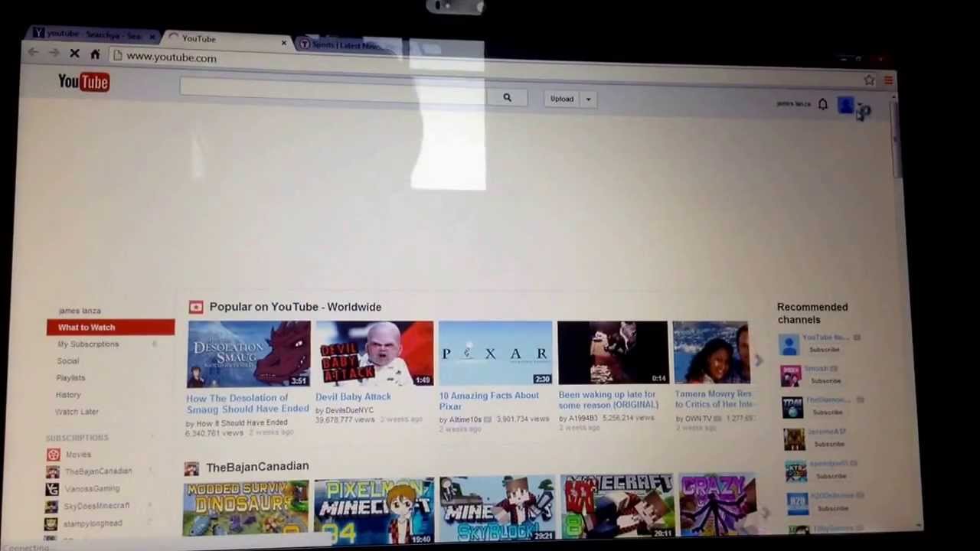Click JeromeASF recommended channel avatar
Screen dimensions: 980x551
pos(795,439)
